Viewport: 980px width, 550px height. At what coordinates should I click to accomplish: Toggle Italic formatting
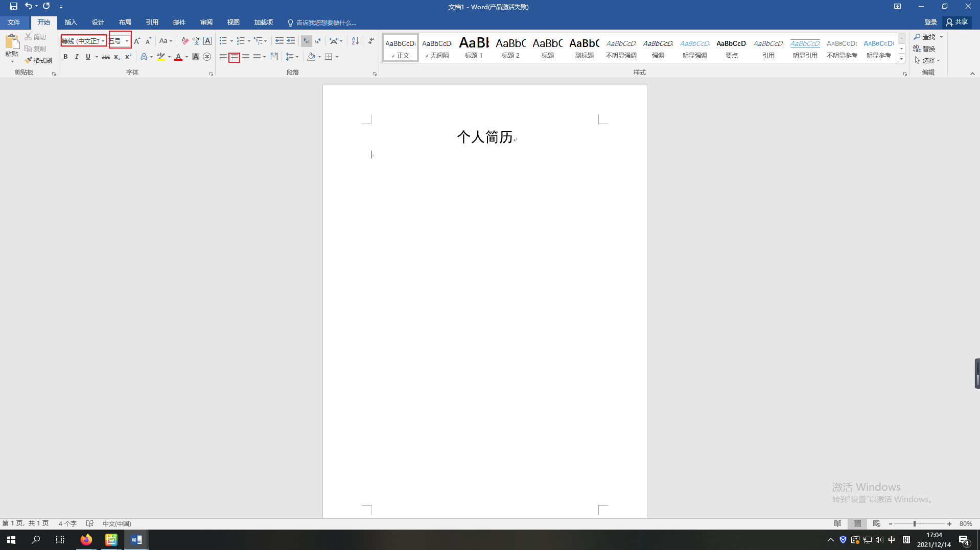click(77, 57)
